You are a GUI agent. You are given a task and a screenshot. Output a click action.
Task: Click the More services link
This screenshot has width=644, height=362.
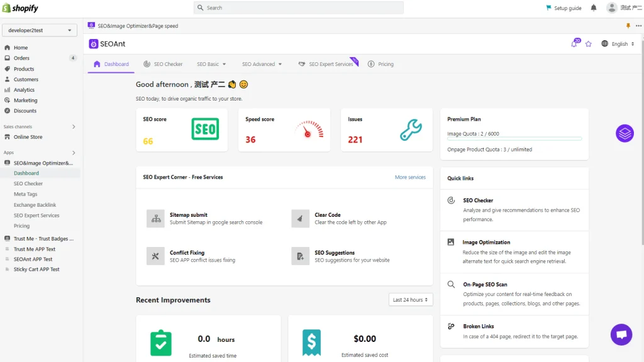click(x=410, y=177)
